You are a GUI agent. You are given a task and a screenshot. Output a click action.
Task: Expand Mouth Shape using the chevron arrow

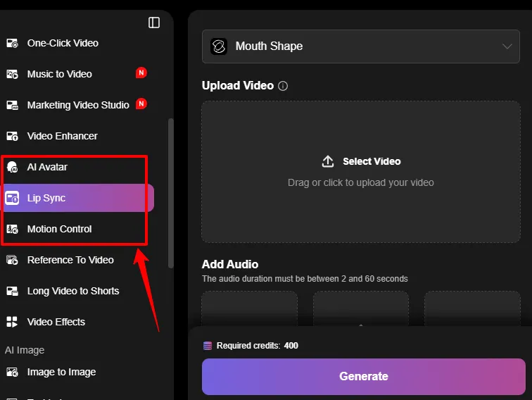(507, 46)
